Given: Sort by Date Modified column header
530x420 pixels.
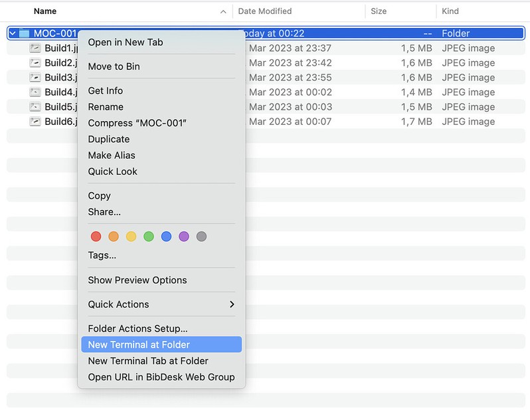Looking at the screenshot, I should point(266,11).
